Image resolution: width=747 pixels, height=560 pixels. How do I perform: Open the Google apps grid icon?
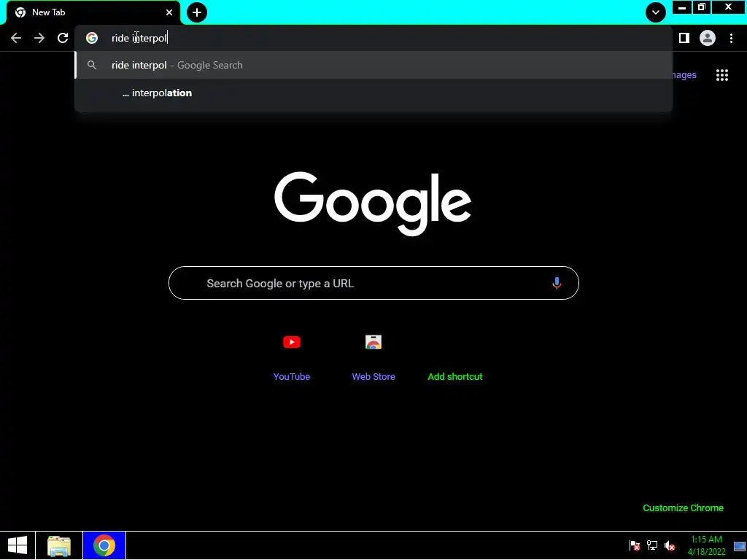pyautogui.click(x=722, y=75)
